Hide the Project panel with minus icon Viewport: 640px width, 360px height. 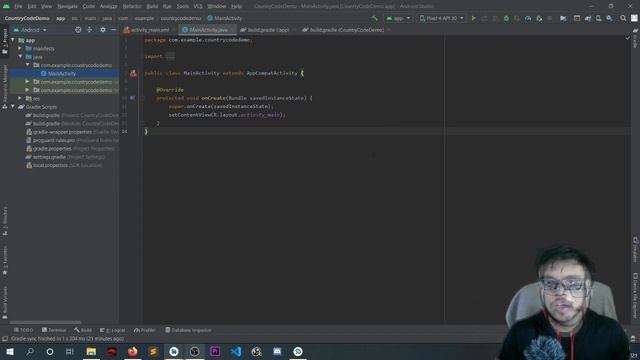point(113,30)
